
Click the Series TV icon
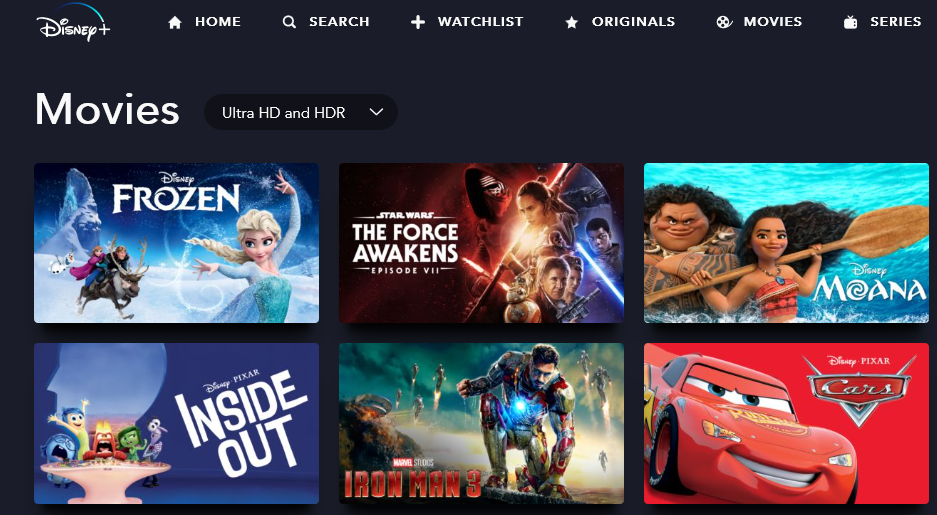click(x=850, y=23)
